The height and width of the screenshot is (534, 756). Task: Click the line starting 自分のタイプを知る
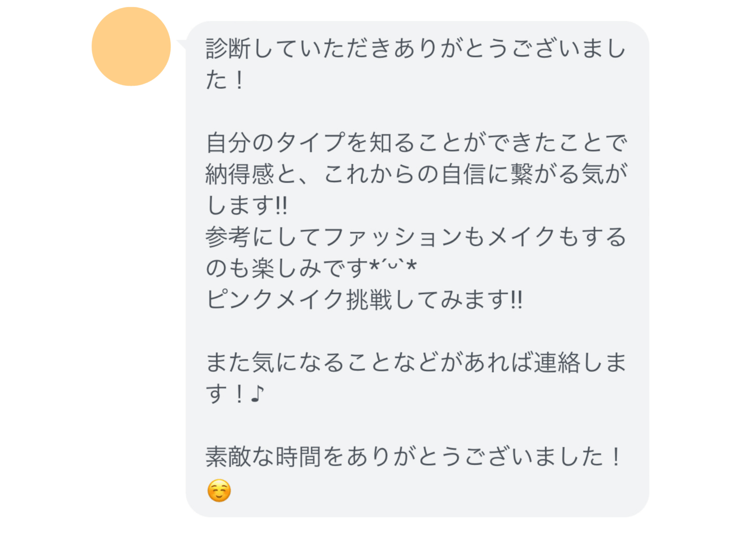[416, 143]
